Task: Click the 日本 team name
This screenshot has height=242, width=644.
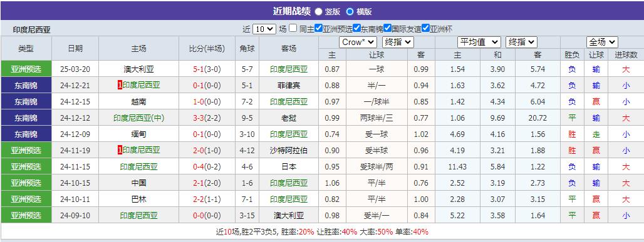Action: 289,166
